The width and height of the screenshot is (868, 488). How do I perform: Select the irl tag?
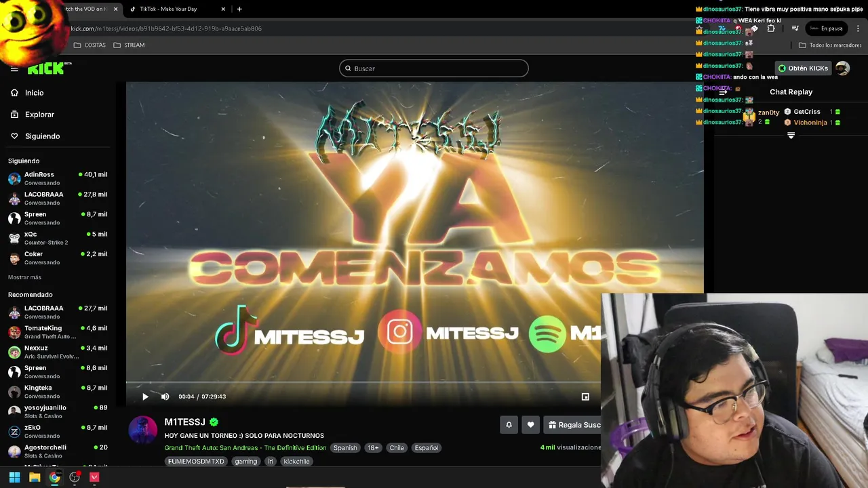(x=271, y=462)
